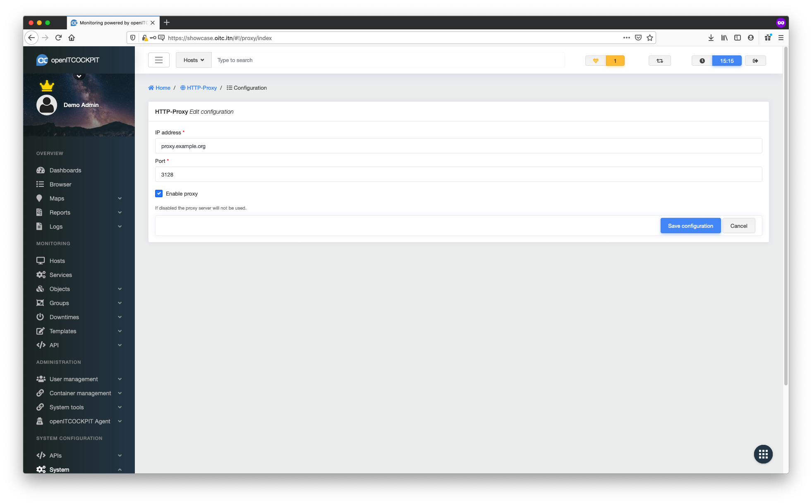Focus the Type to search field
Image resolution: width=812 pixels, height=504 pixels.
pos(388,60)
